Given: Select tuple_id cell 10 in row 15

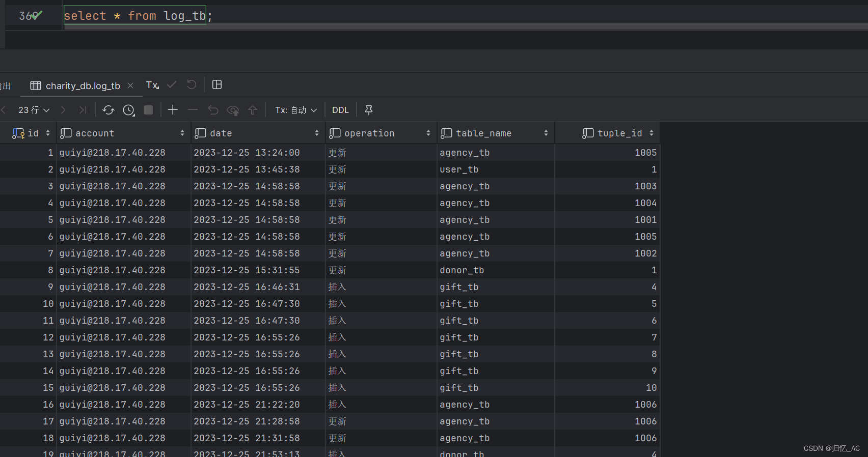Looking at the screenshot, I should pos(607,388).
